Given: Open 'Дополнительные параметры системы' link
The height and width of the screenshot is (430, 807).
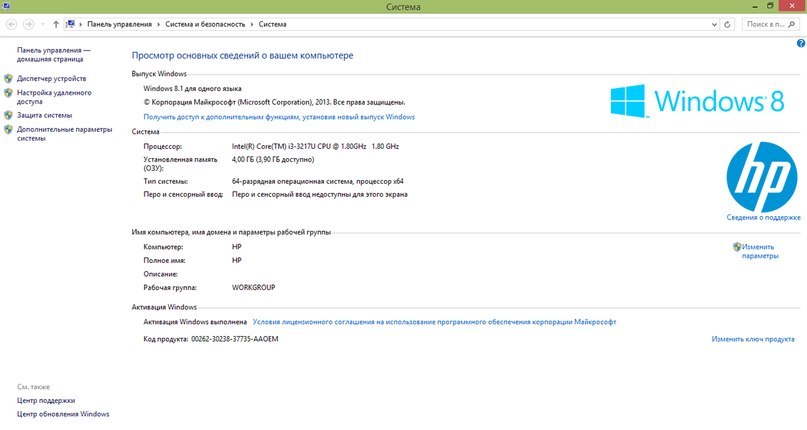Looking at the screenshot, I should [x=64, y=134].
